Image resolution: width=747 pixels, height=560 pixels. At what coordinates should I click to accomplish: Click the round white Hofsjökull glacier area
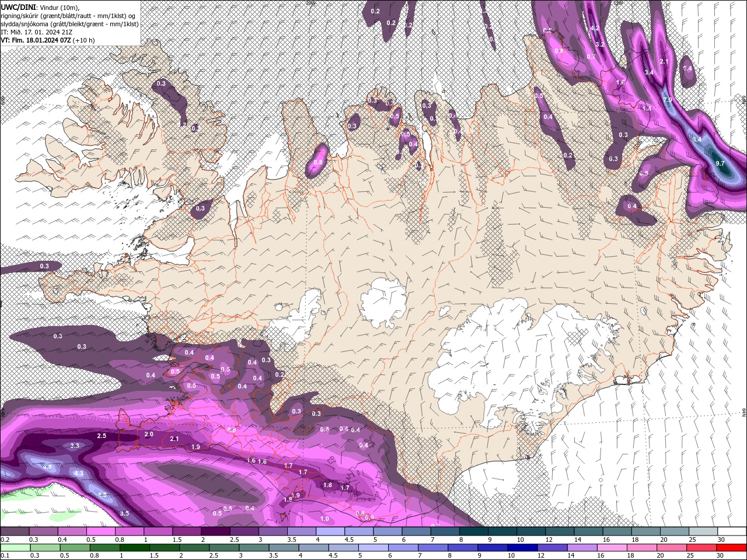[x=383, y=302]
